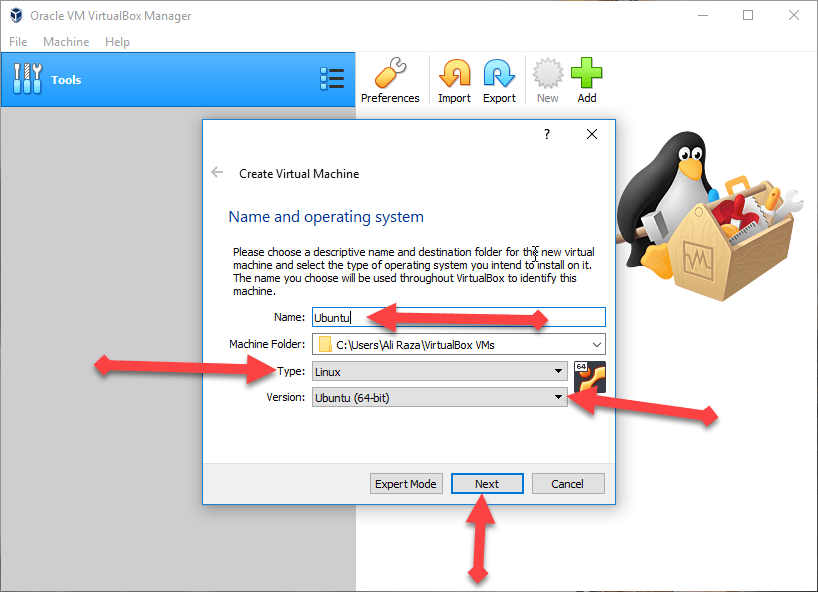Open the Version dropdown showing Ubuntu (64-bit)
The width and height of the screenshot is (818, 592).
558,397
